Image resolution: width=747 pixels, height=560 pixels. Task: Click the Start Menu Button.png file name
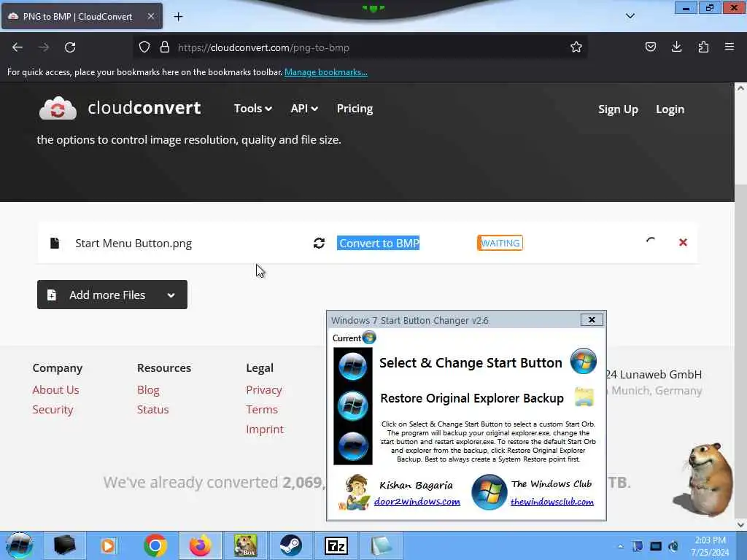[133, 244]
